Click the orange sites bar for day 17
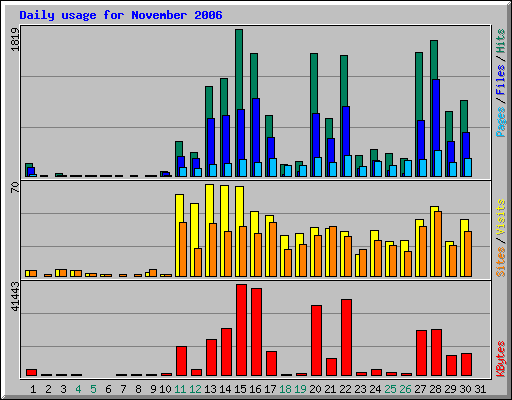512x400 pixels. 273,249
